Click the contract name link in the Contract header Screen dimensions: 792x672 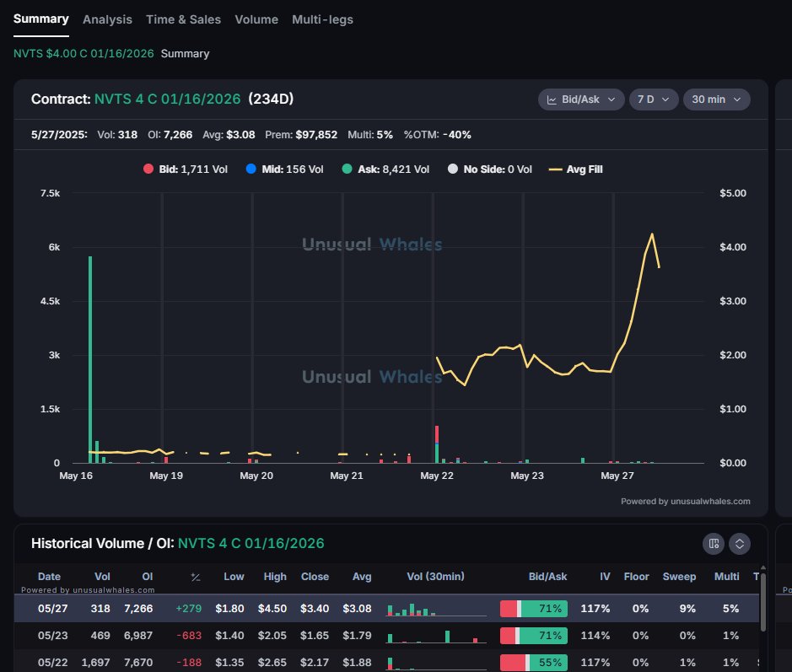(168, 99)
